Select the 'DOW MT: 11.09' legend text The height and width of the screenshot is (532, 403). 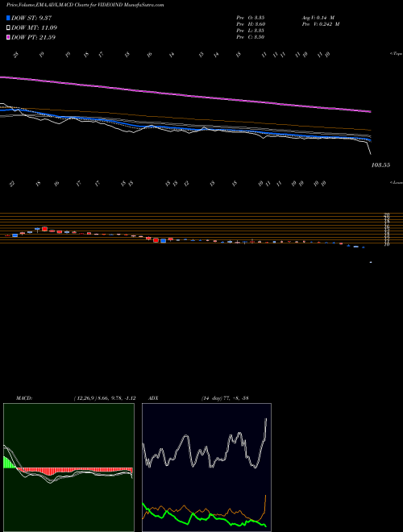point(35,28)
